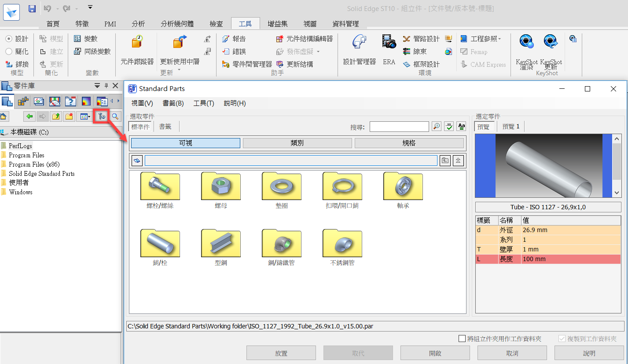
Task: Click the green checkmark search option icon
Action: [x=449, y=127]
